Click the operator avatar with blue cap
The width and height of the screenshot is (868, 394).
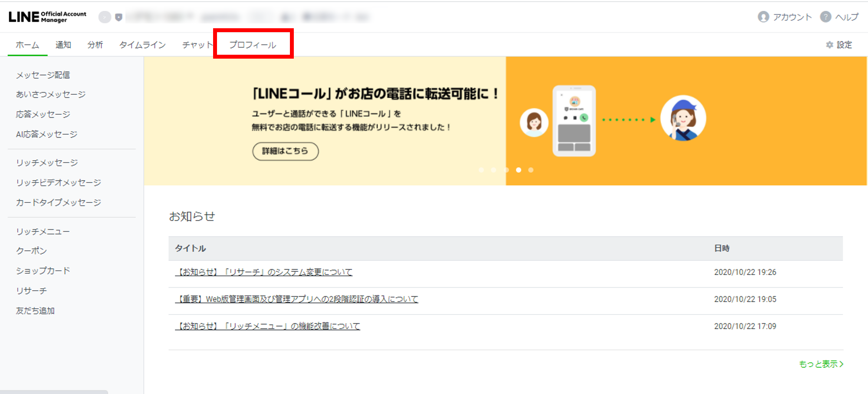click(x=683, y=118)
